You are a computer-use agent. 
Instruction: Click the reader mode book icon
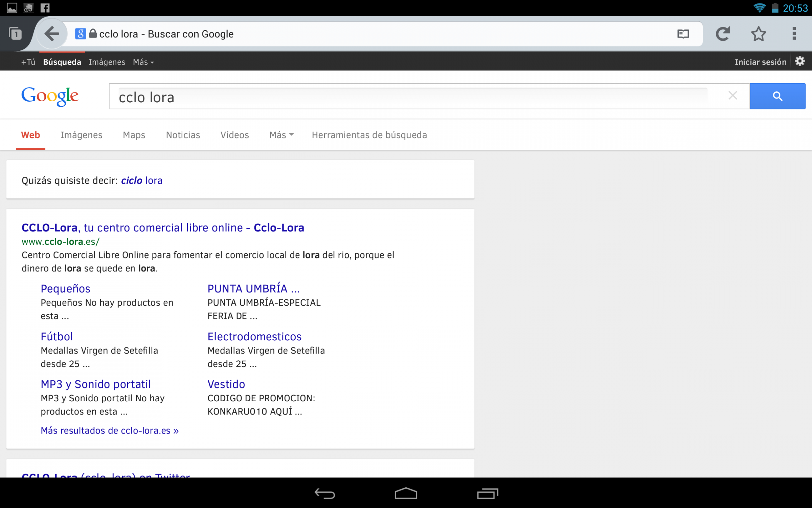[683, 34]
